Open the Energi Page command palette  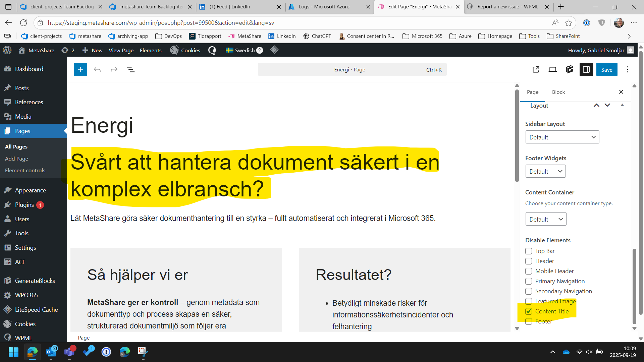click(352, 69)
